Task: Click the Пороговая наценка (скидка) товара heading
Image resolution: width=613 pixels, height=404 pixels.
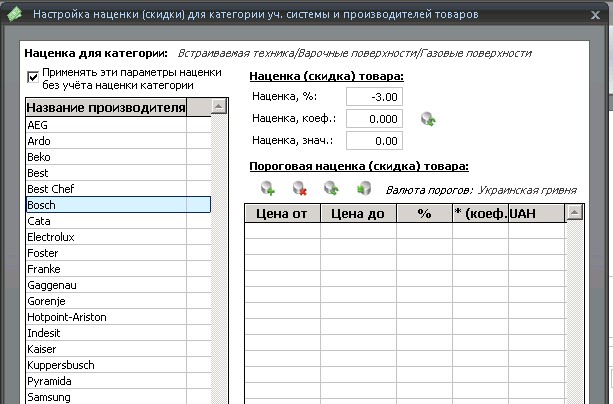Action: point(359,166)
